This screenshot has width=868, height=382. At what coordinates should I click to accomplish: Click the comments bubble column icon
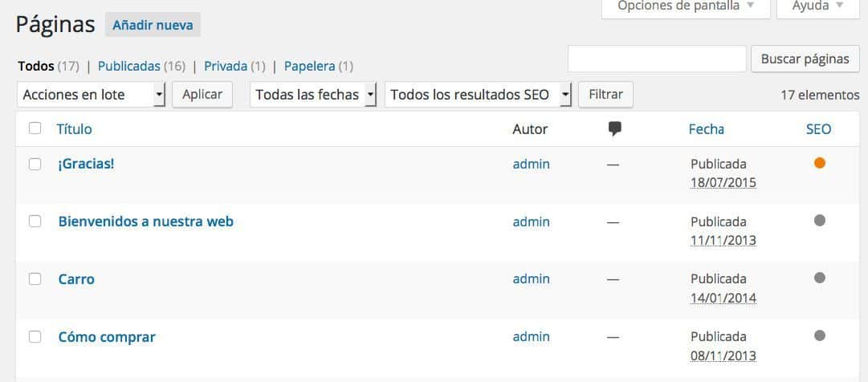pyautogui.click(x=615, y=128)
